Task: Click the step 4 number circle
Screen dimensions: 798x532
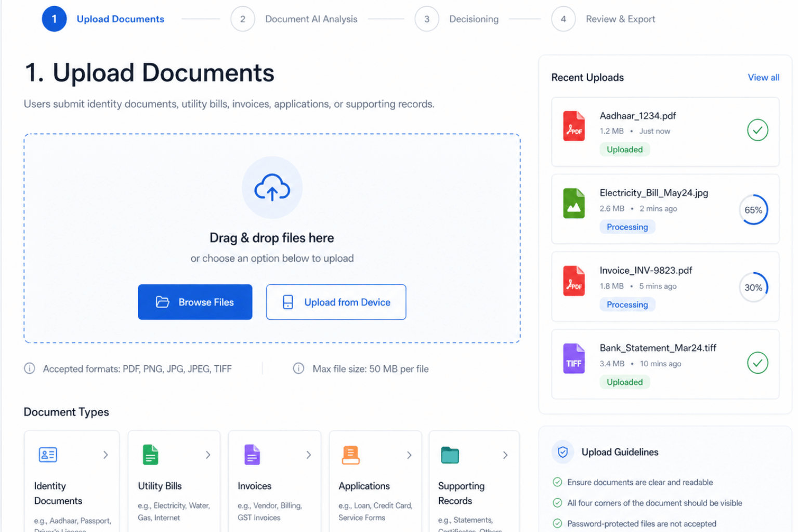Action: click(x=564, y=19)
